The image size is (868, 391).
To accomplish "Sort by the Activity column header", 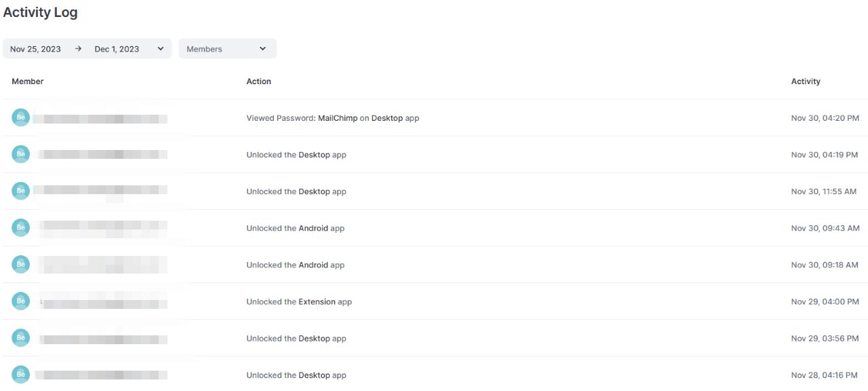I will tap(806, 81).
